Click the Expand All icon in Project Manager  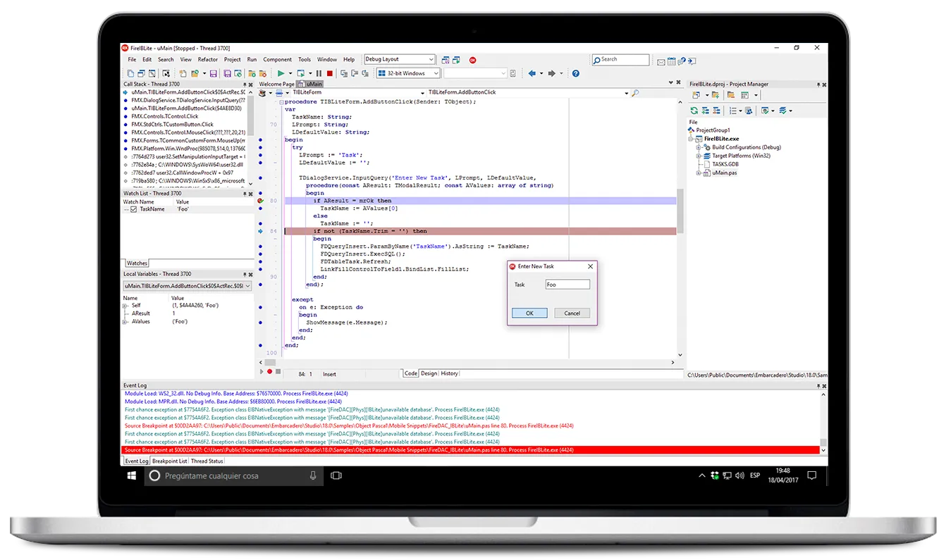705,111
